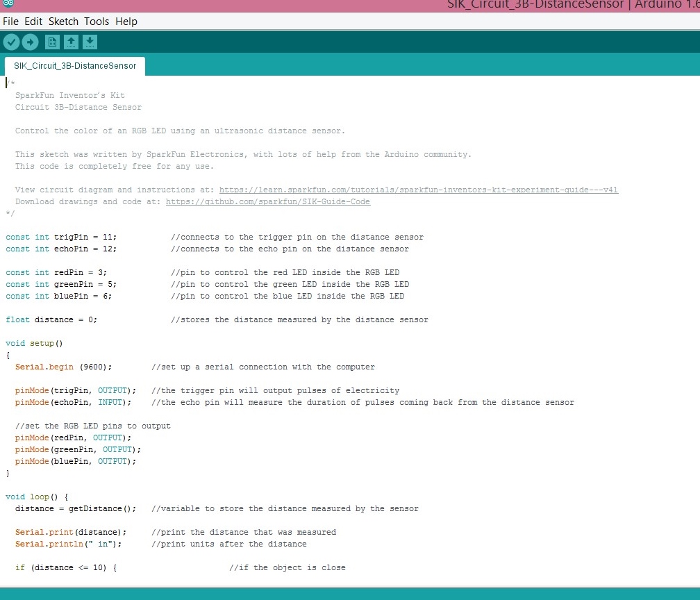700x600 pixels.
Task: Click the Upload (arrow) toolbar icon
Action: click(30, 42)
